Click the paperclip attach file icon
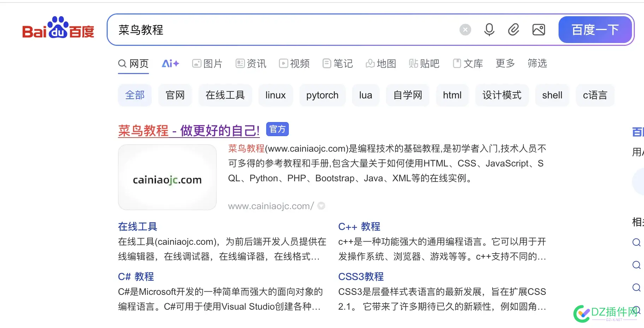Screen dimensions: 644x328 pyautogui.click(x=513, y=30)
